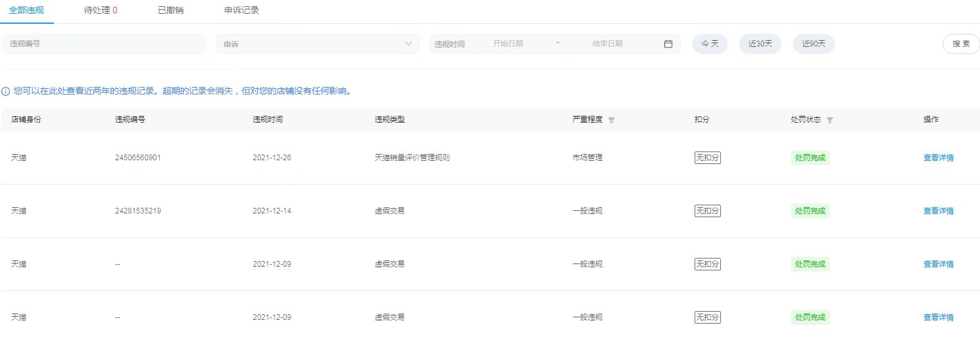Open the 申诉记录 tab
Image resolution: width=980 pixels, height=338 pixels.
coord(242,11)
